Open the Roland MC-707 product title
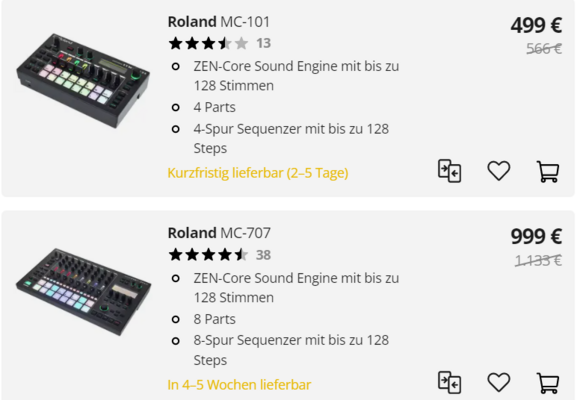Image resolution: width=580 pixels, height=400 pixels. [x=219, y=233]
